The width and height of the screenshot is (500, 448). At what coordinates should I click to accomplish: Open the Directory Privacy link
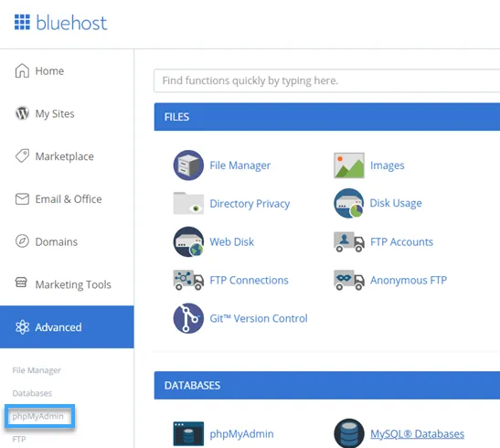click(x=250, y=204)
